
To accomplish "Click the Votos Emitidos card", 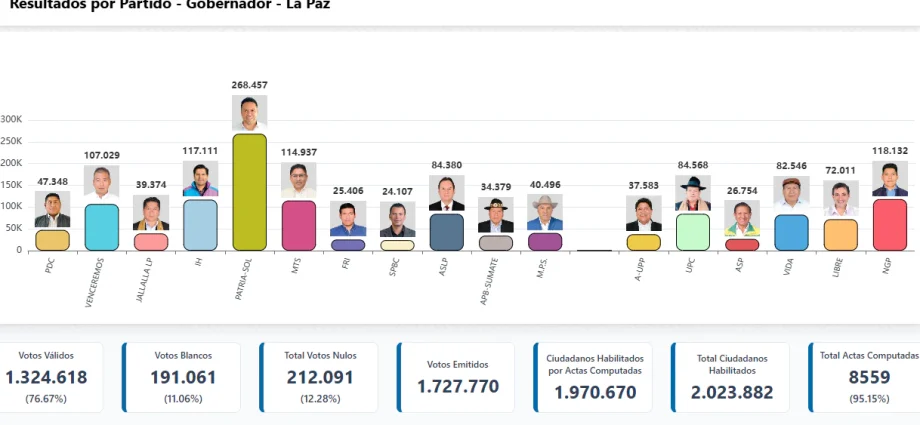I will tap(456, 377).
